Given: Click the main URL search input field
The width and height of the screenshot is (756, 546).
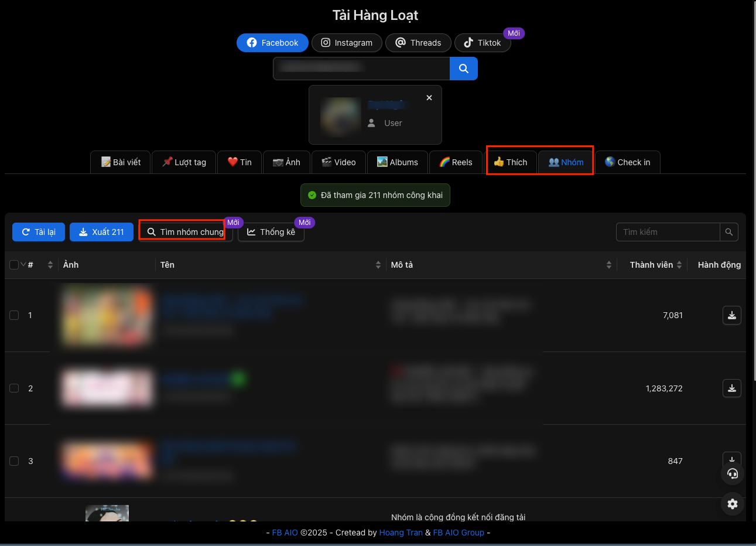Looking at the screenshot, I should pyautogui.click(x=361, y=69).
